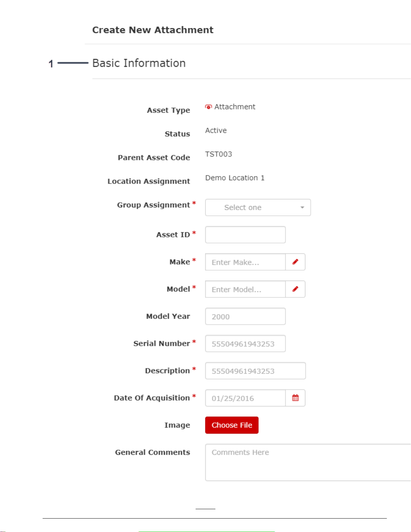Click the Group Assignment field label
This screenshot has width=411, height=532.
153,205
